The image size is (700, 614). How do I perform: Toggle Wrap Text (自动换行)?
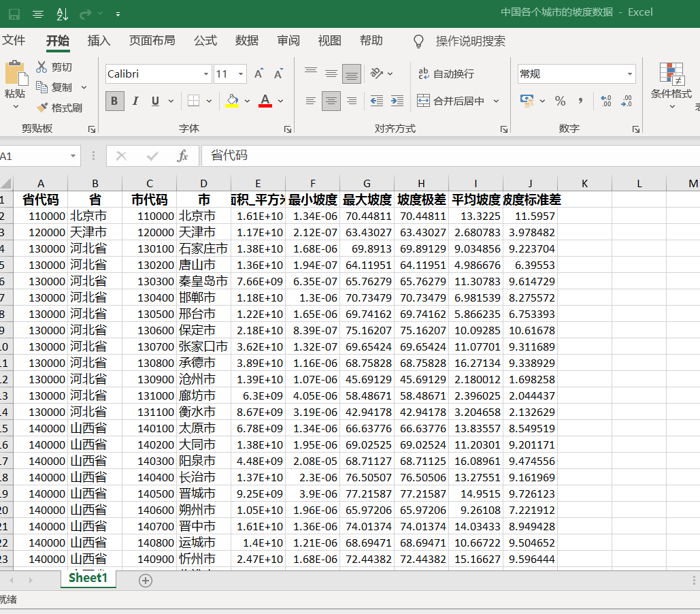tap(446, 74)
